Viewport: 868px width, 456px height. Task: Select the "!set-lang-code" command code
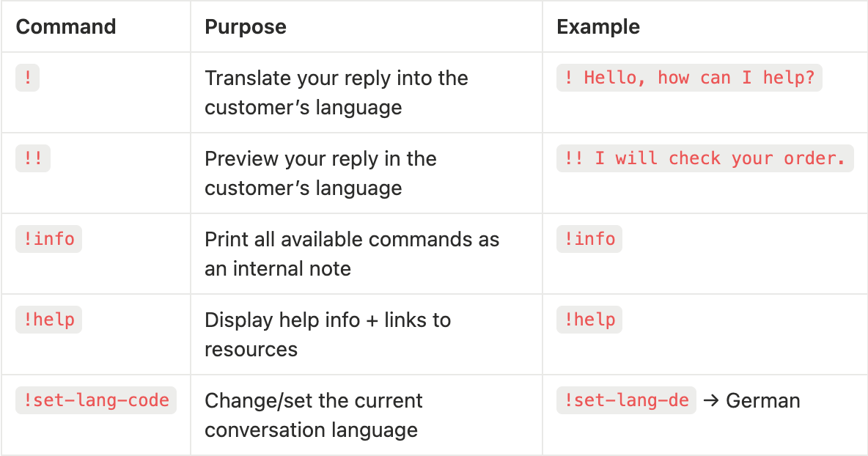tap(96, 400)
